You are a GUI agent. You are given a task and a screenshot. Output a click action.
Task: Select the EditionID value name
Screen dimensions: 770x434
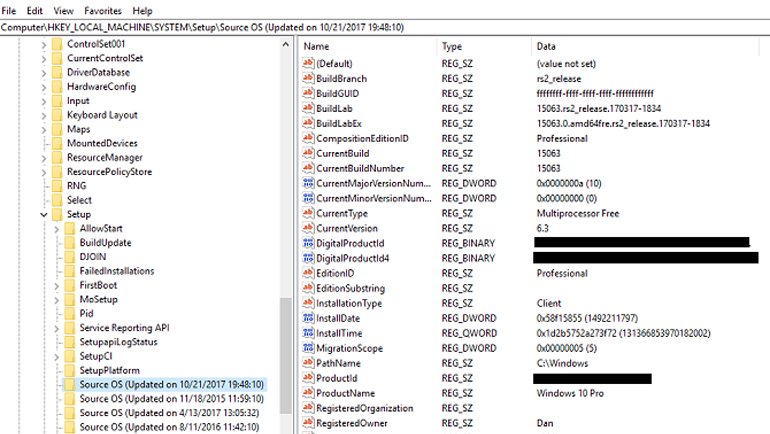(335, 273)
